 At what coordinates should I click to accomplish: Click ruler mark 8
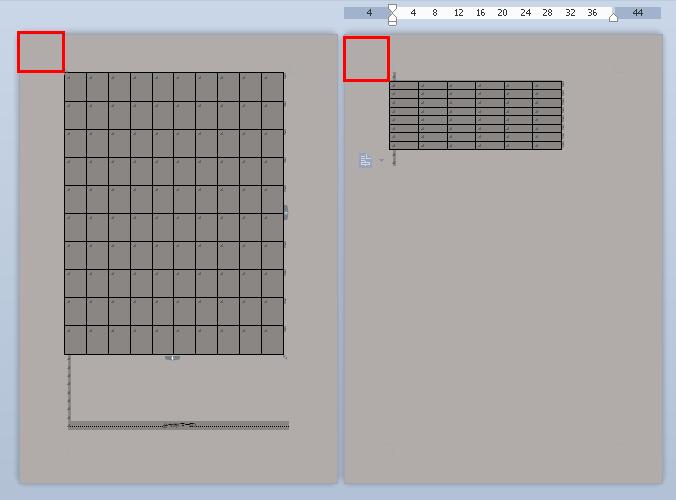click(x=435, y=13)
